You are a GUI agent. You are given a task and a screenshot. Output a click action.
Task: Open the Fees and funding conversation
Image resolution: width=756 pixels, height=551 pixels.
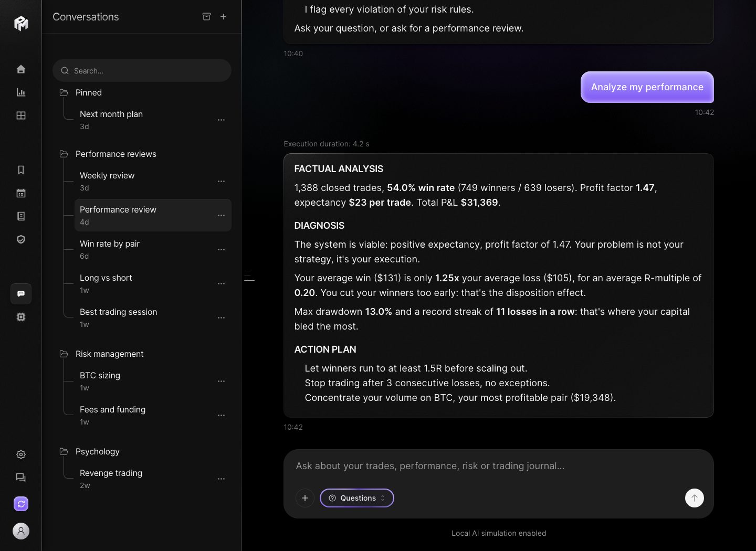pos(153,415)
